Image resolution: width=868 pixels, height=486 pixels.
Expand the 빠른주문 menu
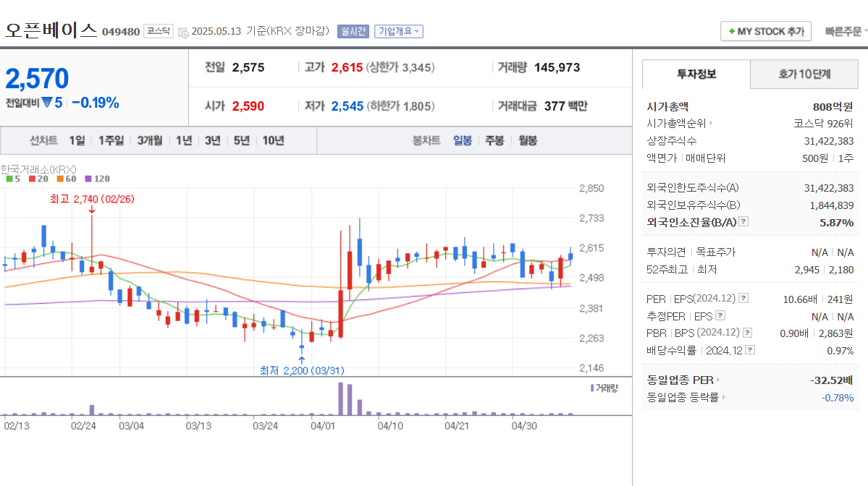coord(846,32)
